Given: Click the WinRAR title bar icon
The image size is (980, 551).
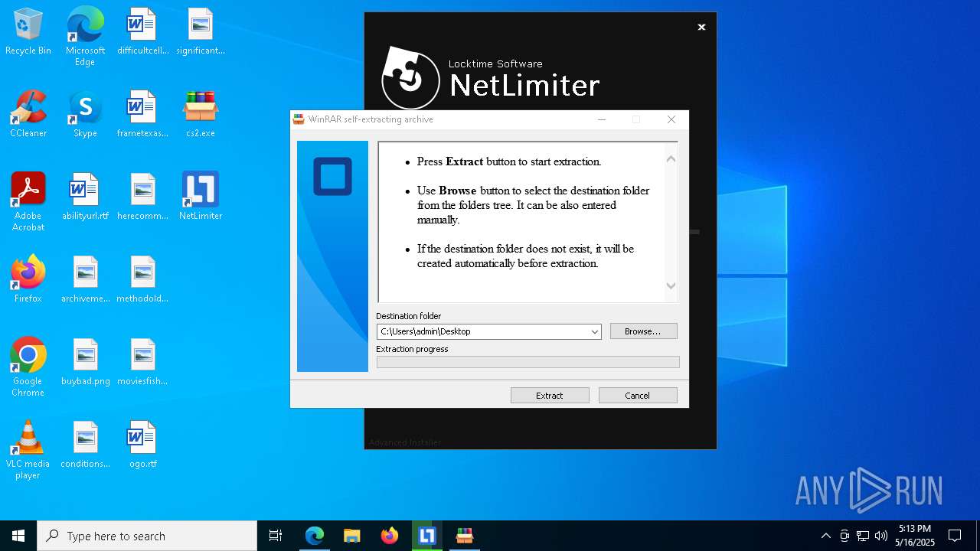Looking at the screenshot, I should coord(299,119).
